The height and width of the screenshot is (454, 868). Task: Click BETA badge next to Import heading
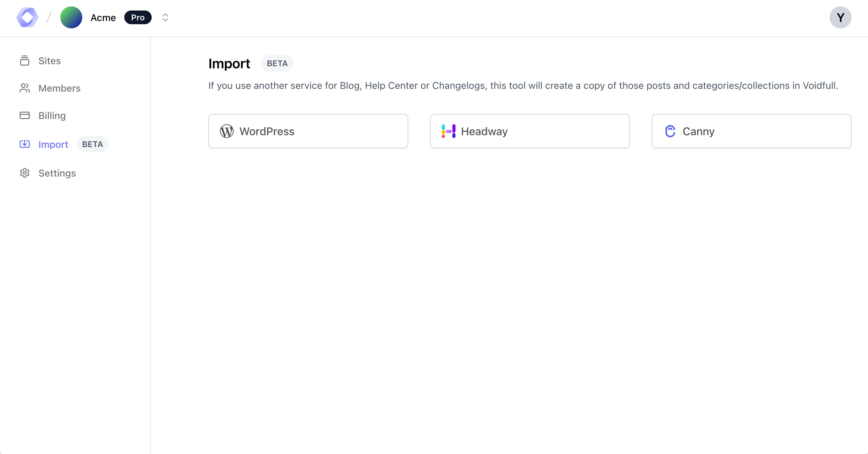point(277,63)
